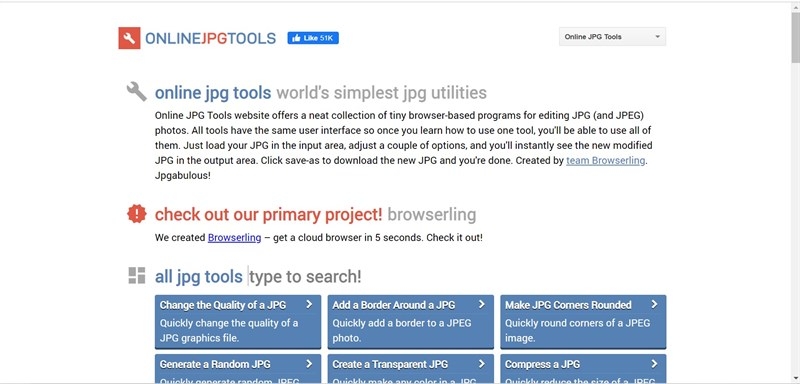Open Make JPG Corners Rounded tool
Screen dimensions: 800x384
[x=583, y=321]
